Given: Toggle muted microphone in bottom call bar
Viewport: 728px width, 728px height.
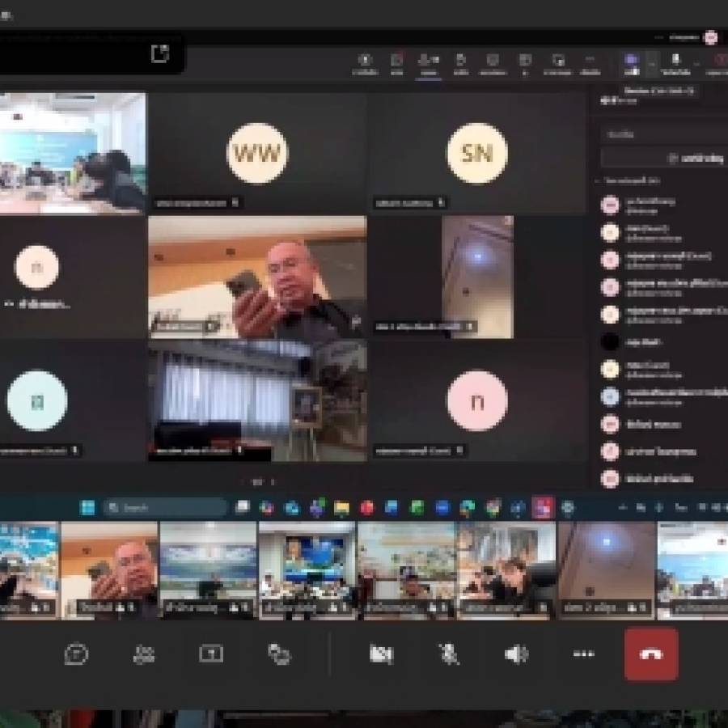Looking at the screenshot, I should pyautogui.click(x=449, y=654).
